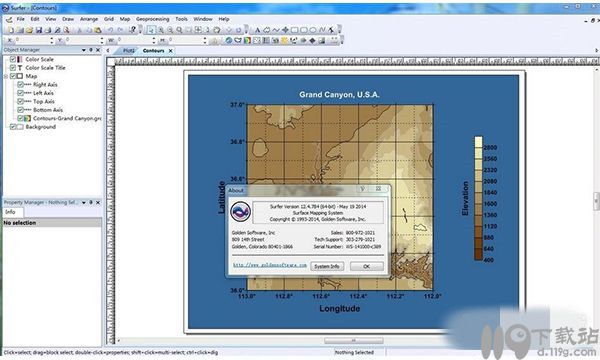The width and height of the screenshot is (600, 360).
Task: Uncheck Color Scale visibility checkbox
Action: point(13,59)
